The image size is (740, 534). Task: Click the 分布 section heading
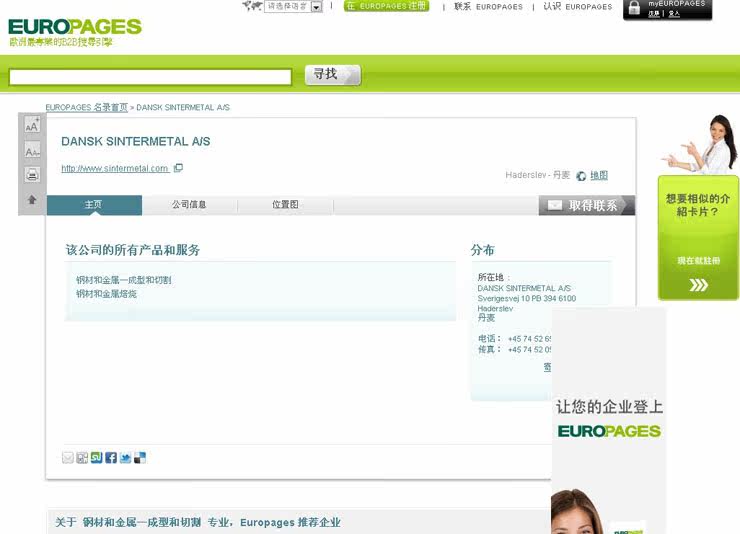tap(482, 250)
